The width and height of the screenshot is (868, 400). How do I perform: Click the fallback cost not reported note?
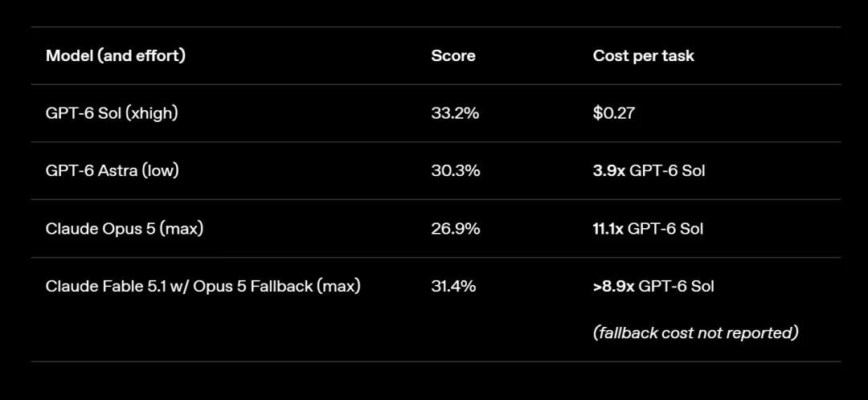[696, 333]
